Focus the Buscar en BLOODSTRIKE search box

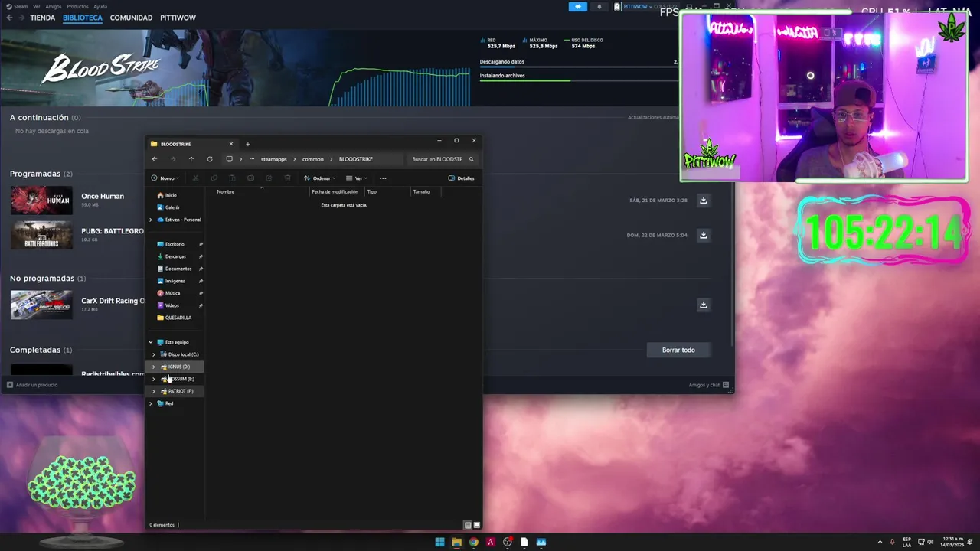click(x=443, y=159)
